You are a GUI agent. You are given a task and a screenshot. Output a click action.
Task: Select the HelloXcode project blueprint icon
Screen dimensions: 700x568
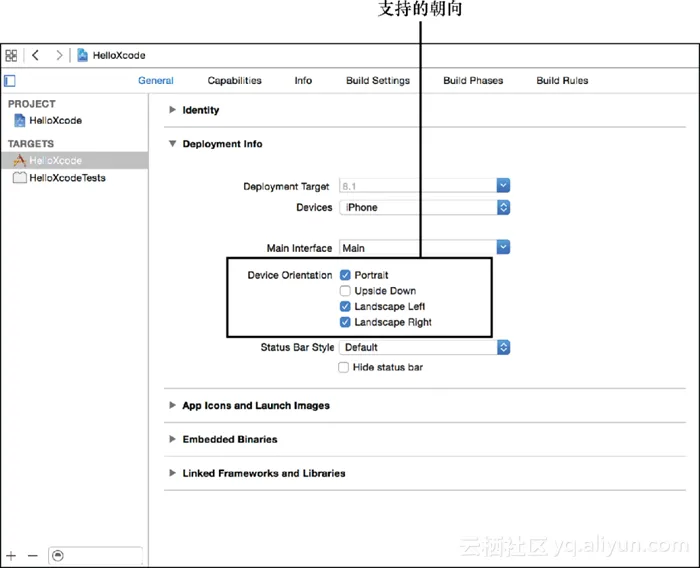(20, 120)
